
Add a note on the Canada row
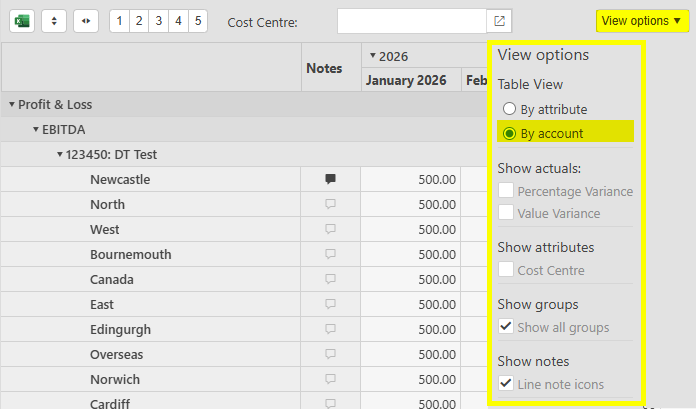(x=330, y=280)
